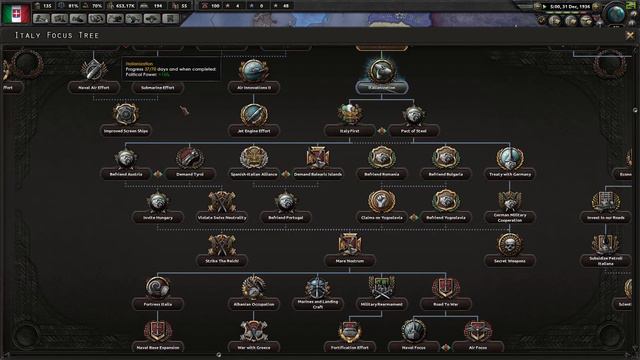
Task: Select the Fortification Effort focus
Action: pyautogui.click(x=350, y=336)
